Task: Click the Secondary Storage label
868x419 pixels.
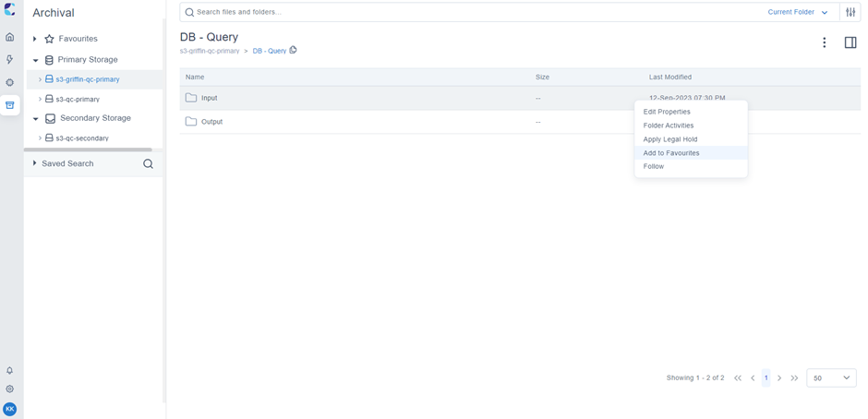Action: click(96, 118)
